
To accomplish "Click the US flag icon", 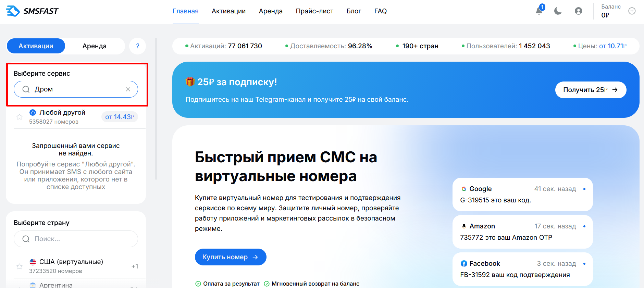I will [33, 262].
